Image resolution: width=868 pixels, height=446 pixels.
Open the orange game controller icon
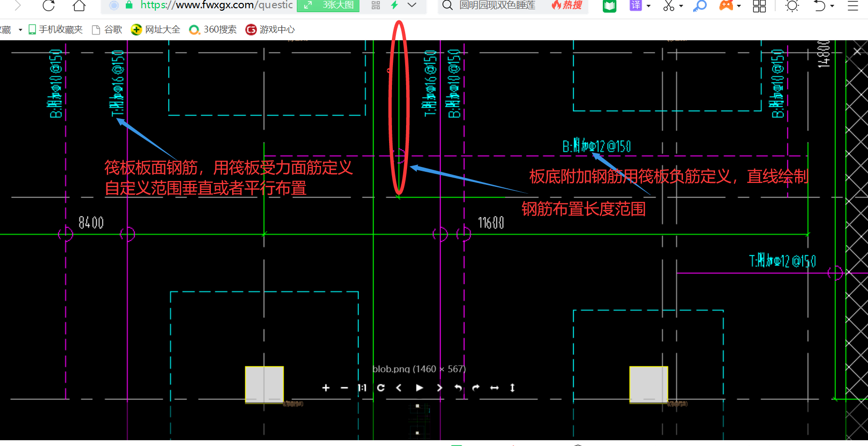(726, 5)
